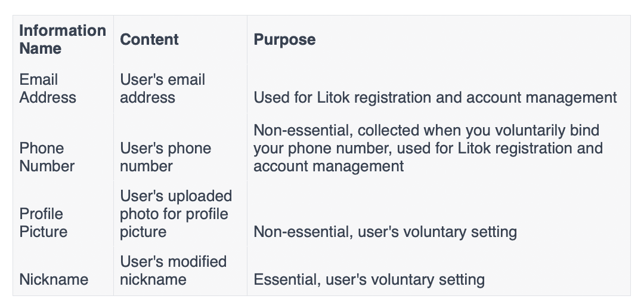Click the Content column header
Screen dimensions: 644x308
[x=149, y=39]
